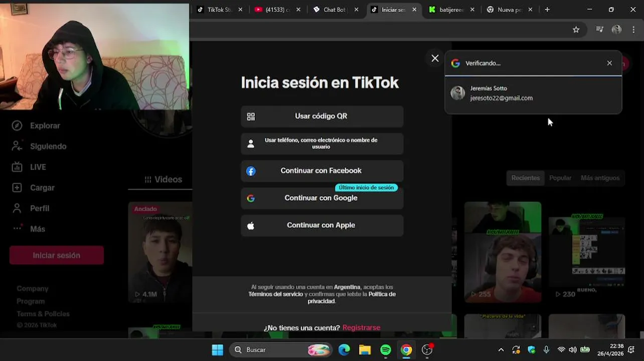The height and width of the screenshot is (361, 644).
Task: Open volume speaker tray icon
Action: pyautogui.click(x=573, y=350)
